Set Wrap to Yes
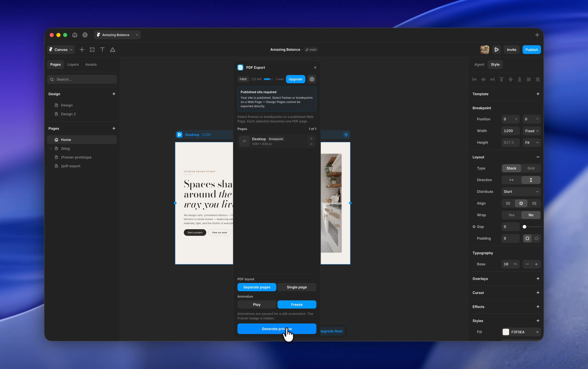The image size is (588, 369). point(511,215)
